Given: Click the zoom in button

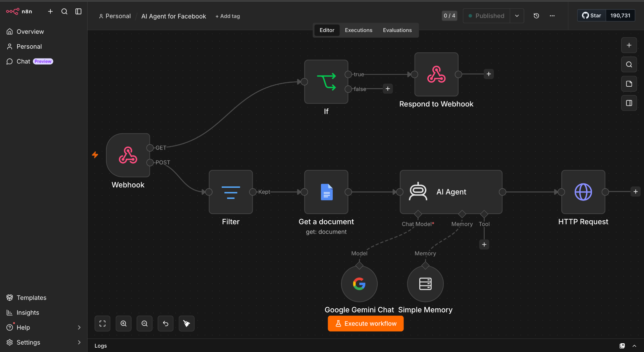Looking at the screenshot, I should point(123,323).
